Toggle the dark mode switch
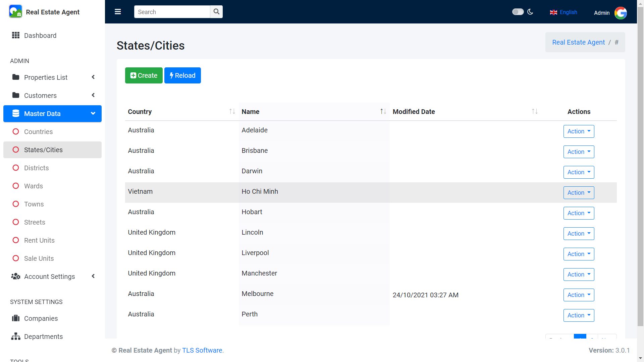Screen dimensions: 644x362 (x=518, y=12)
